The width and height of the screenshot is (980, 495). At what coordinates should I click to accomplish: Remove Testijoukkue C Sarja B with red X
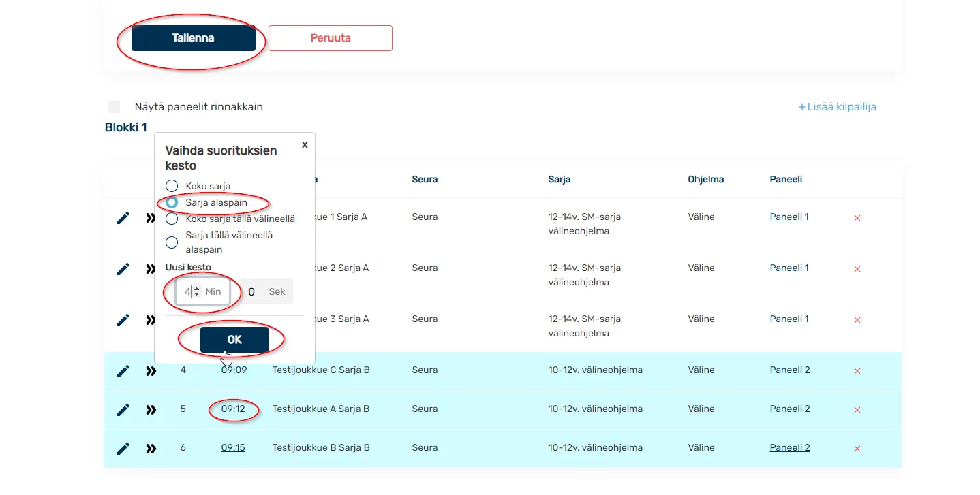click(857, 371)
